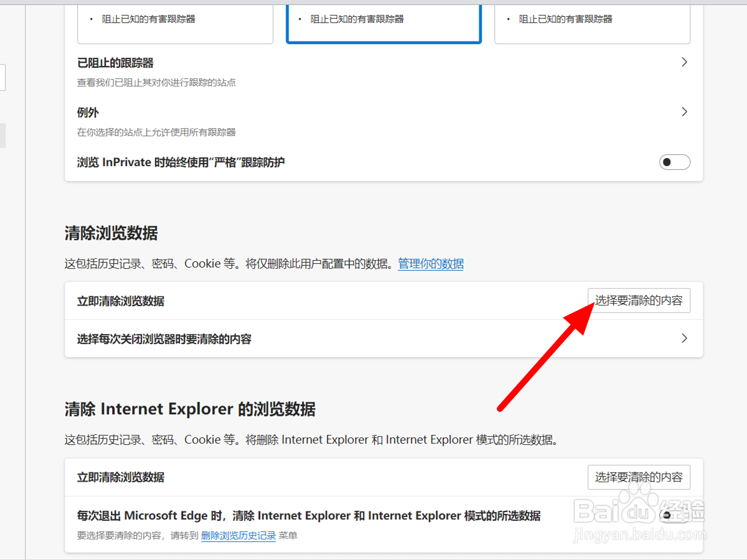Click the 清除 Internet Explorer 的浏览数据 heading

pos(190,409)
